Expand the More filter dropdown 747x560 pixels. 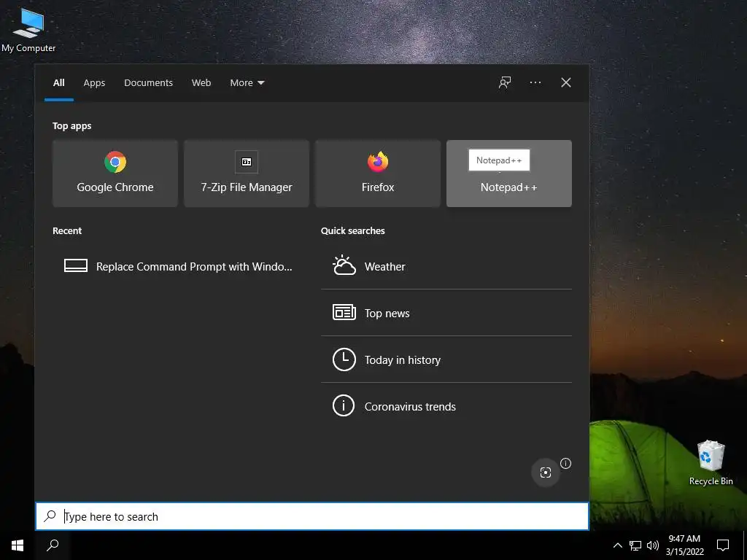coord(247,83)
